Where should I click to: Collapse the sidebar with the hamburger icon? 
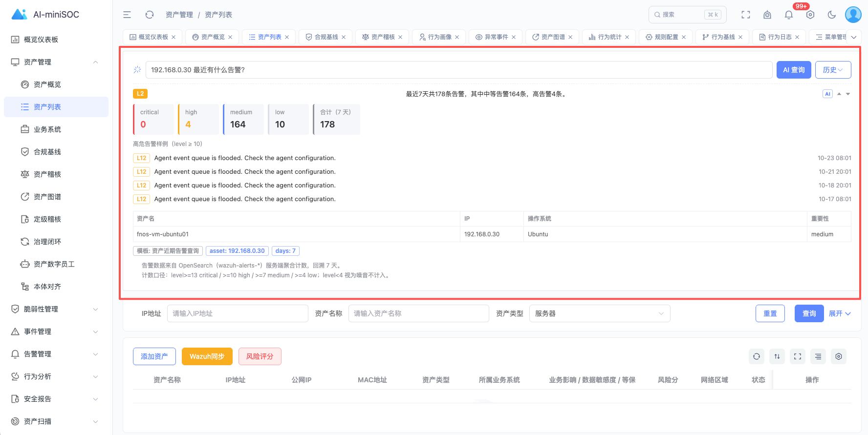click(127, 15)
